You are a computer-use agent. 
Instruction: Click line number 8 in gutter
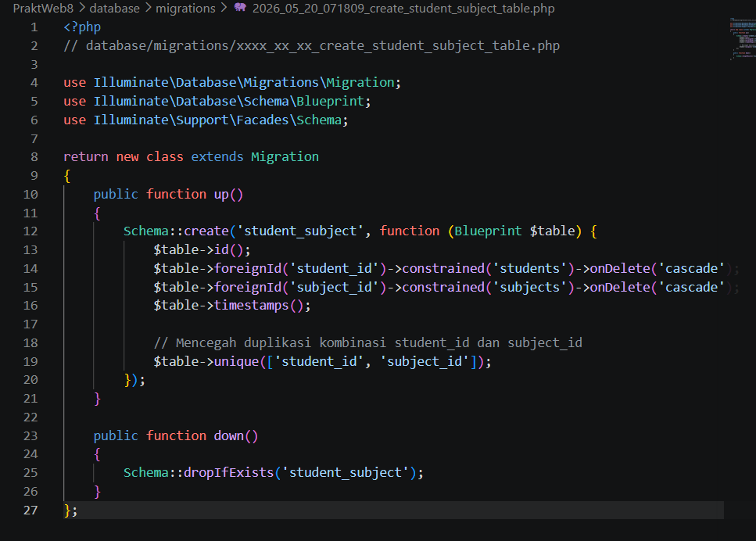(x=34, y=157)
